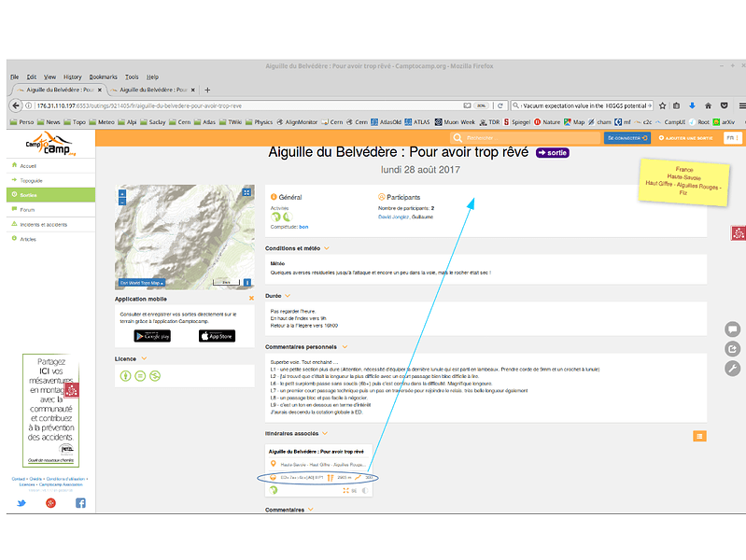Bookmark this page with the star icon

(662, 105)
